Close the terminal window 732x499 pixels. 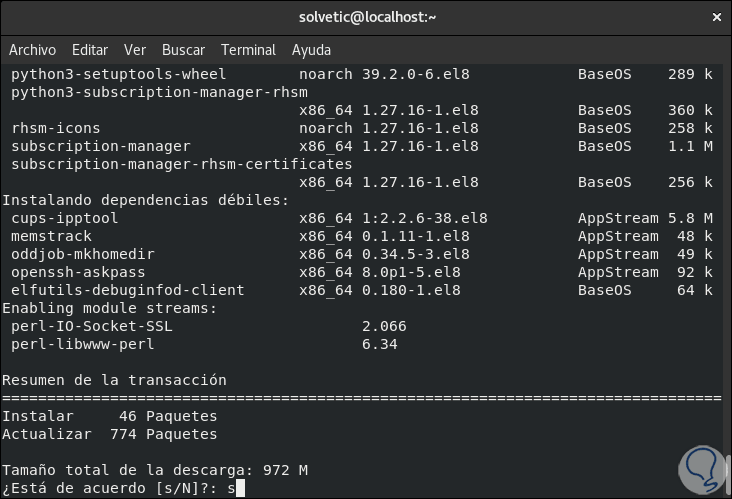tap(714, 17)
